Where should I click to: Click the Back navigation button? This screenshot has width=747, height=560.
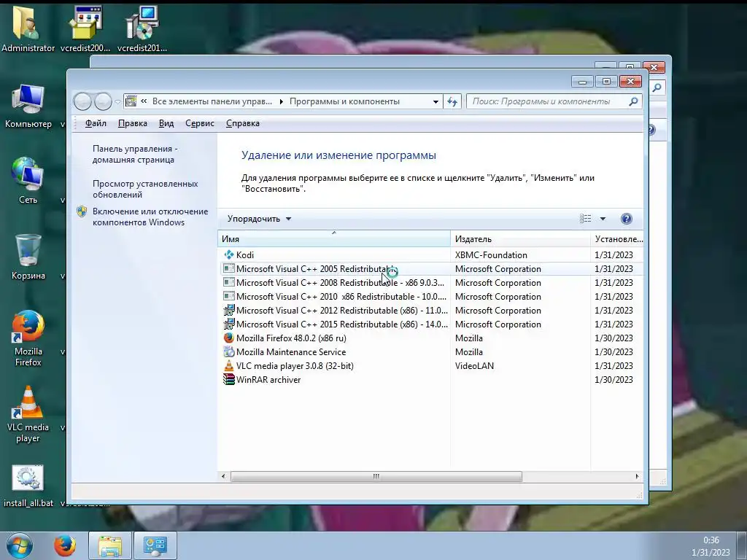click(x=82, y=101)
